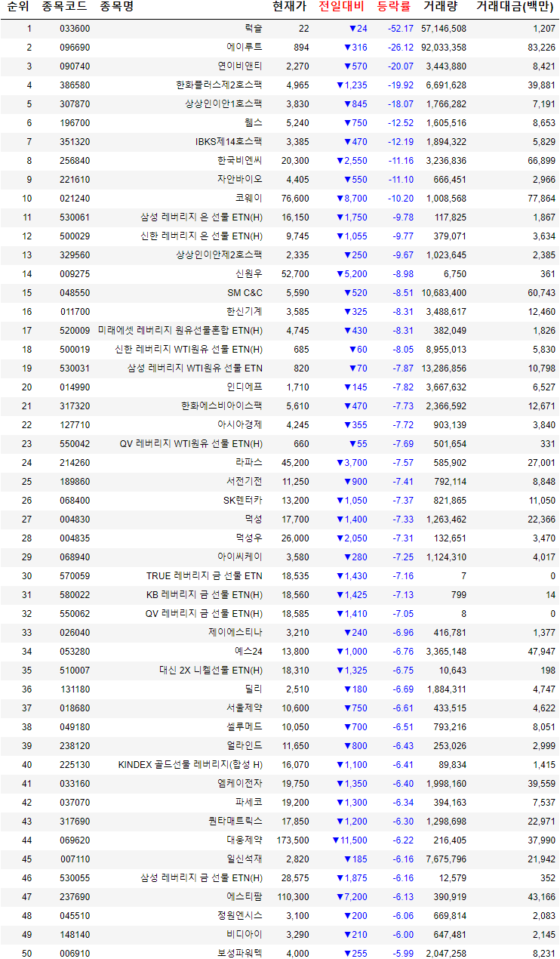Click the 순위 column header
The width and height of the screenshot is (560, 959).
point(17,8)
